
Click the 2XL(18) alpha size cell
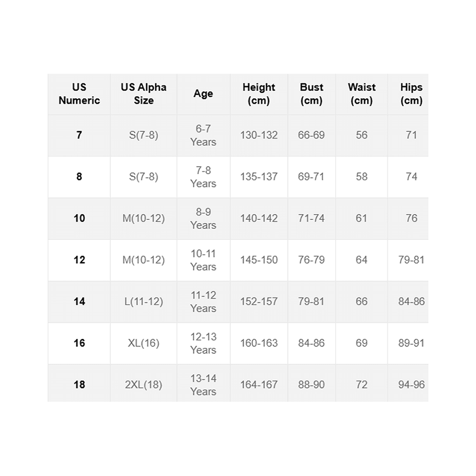coord(144,385)
